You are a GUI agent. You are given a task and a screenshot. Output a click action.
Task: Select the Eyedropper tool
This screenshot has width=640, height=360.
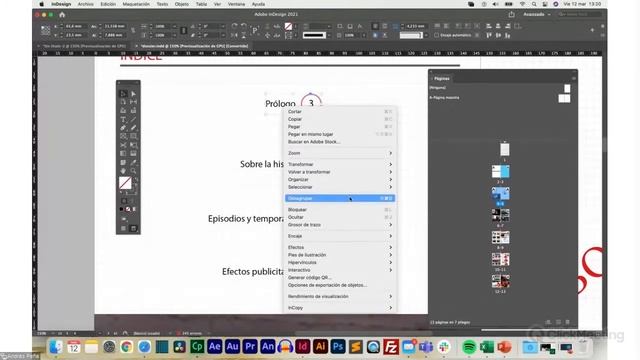(133, 162)
